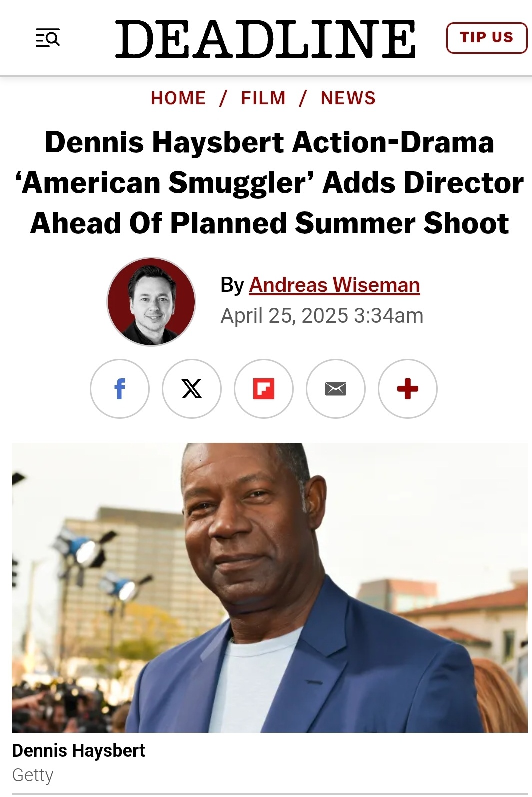Open the NEWS breadcrumb section
The image size is (532, 797).
pyautogui.click(x=348, y=98)
